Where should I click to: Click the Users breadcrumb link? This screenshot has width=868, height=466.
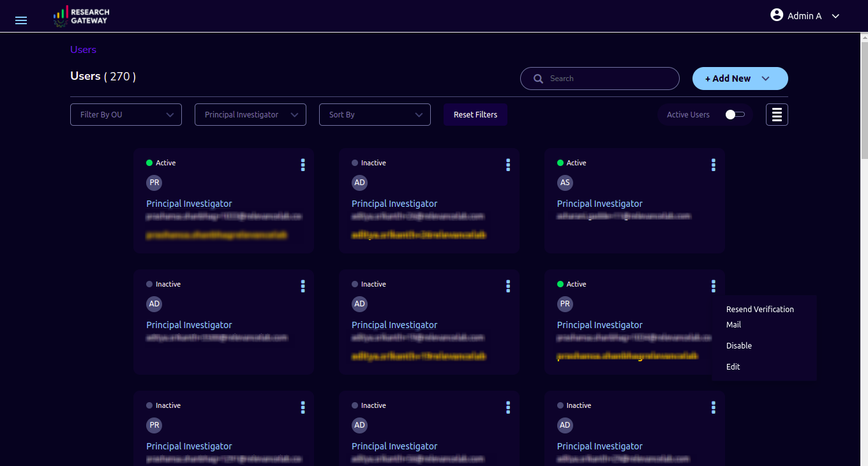(83, 50)
